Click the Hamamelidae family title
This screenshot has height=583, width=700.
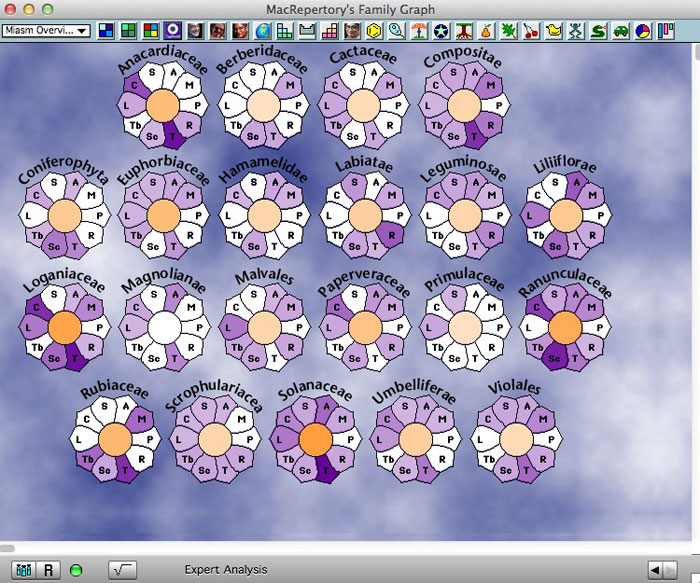click(x=263, y=170)
